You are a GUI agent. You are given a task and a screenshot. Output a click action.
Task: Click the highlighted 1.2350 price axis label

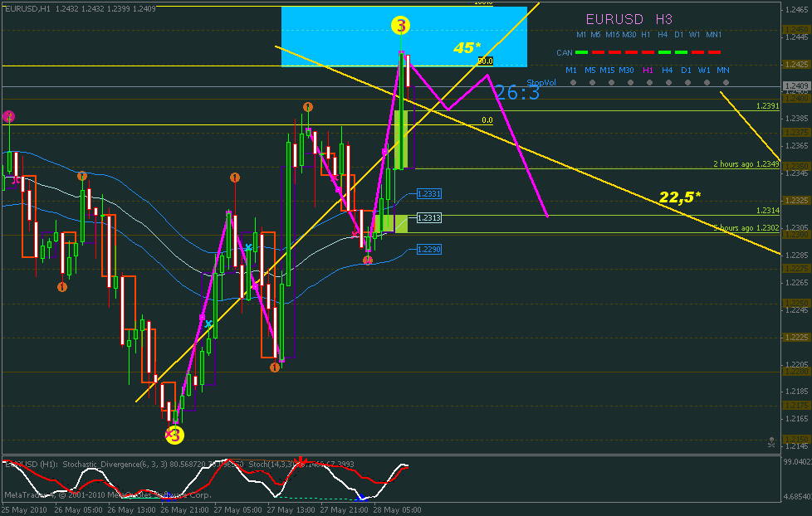(796, 166)
